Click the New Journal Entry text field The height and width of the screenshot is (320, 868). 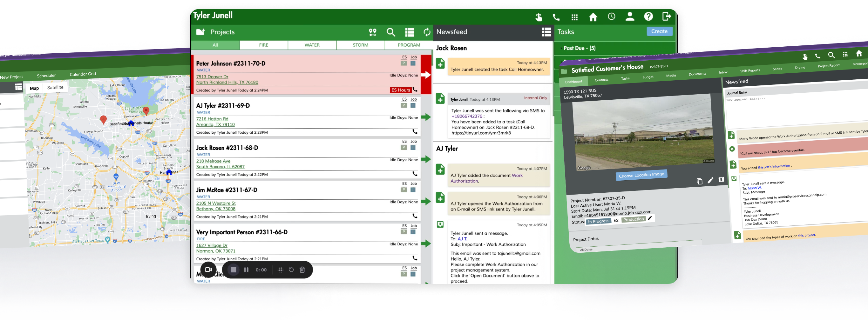tap(795, 111)
